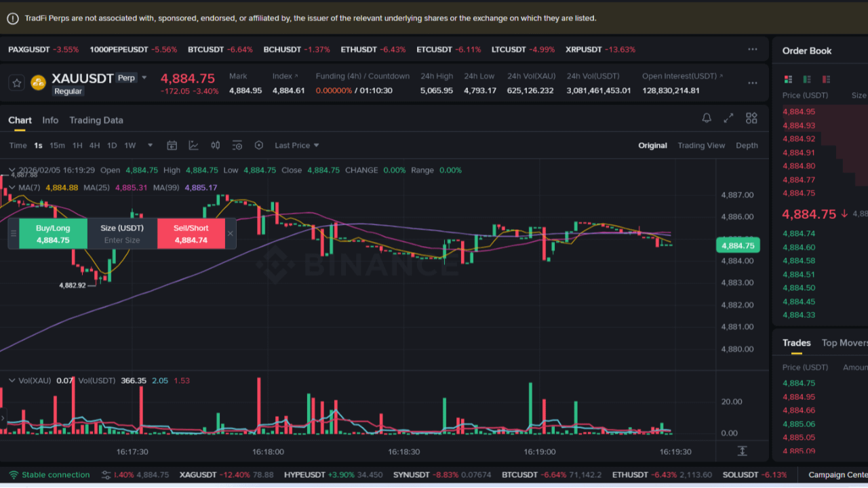868x488 pixels.
Task: Click the Size (USDT) Enter Size field
Action: tap(122, 233)
